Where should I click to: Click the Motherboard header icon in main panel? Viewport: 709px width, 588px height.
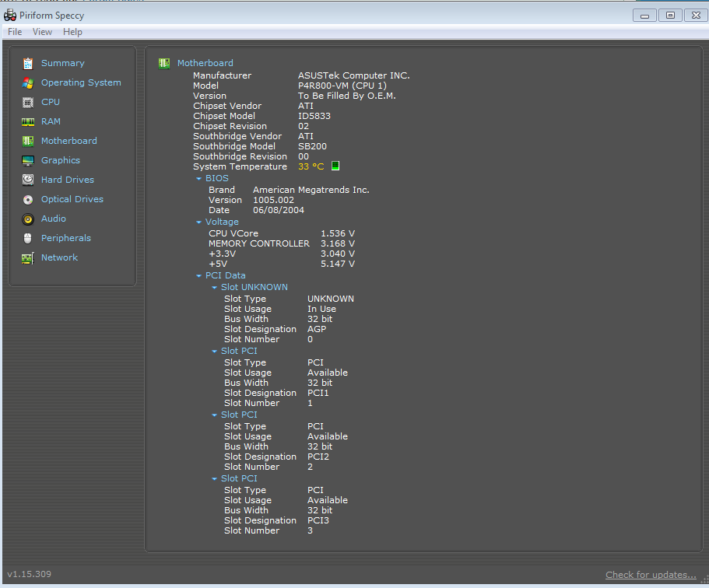164,63
